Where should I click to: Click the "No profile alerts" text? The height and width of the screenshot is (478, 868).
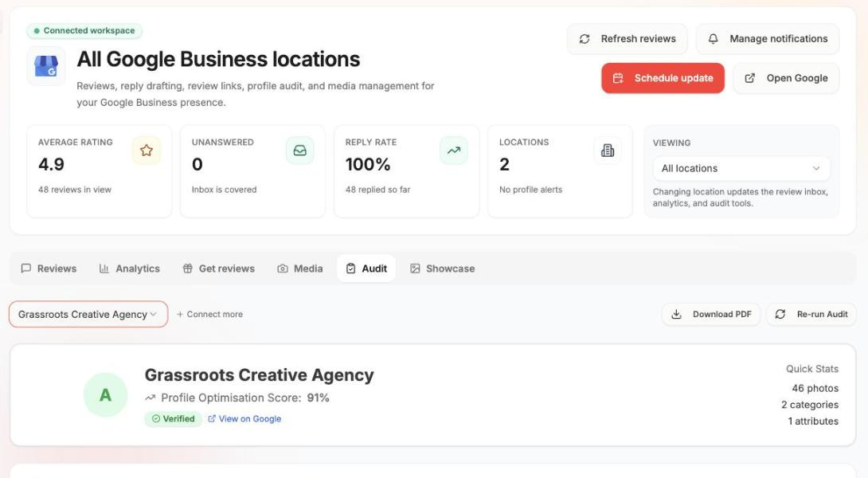pos(531,190)
